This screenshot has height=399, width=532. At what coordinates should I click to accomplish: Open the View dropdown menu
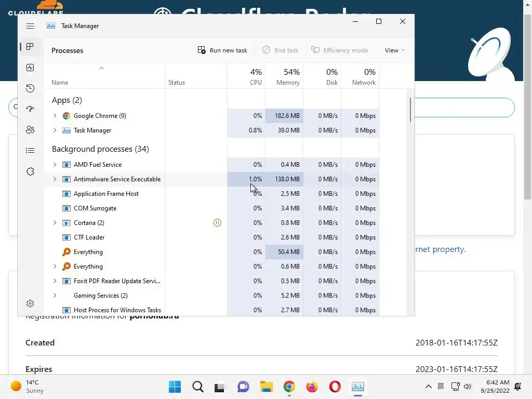(395, 50)
